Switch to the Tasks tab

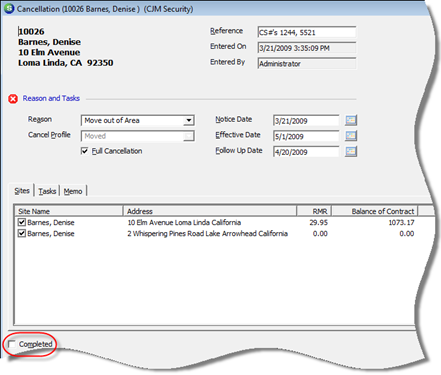[x=47, y=191]
